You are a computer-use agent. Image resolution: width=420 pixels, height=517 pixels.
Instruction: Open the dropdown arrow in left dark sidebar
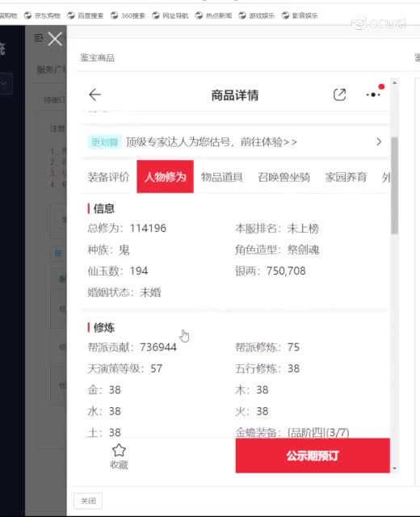pos(5,84)
